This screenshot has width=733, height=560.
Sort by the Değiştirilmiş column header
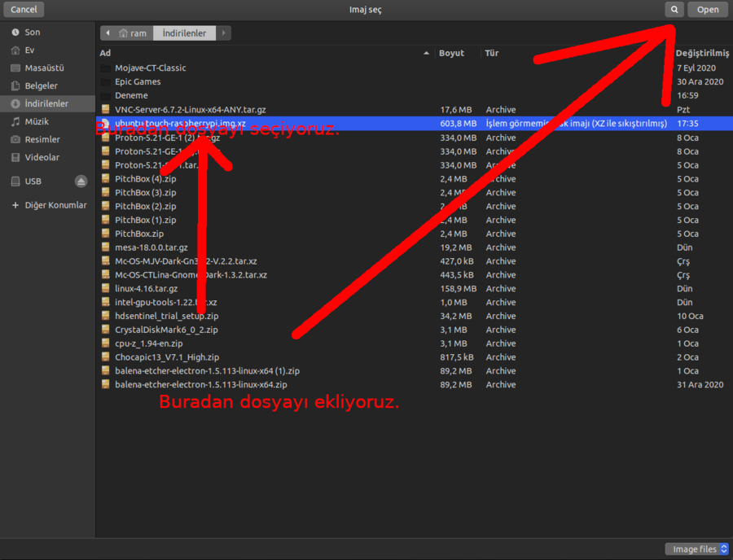(702, 53)
